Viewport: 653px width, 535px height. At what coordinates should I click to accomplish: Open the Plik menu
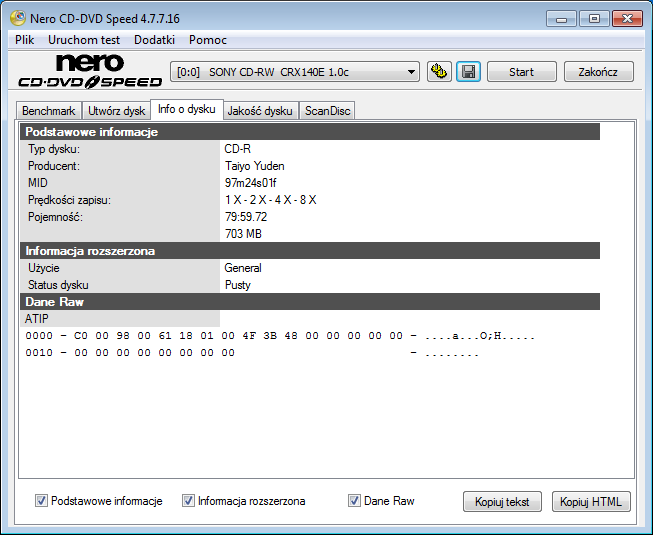click(25, 40)
